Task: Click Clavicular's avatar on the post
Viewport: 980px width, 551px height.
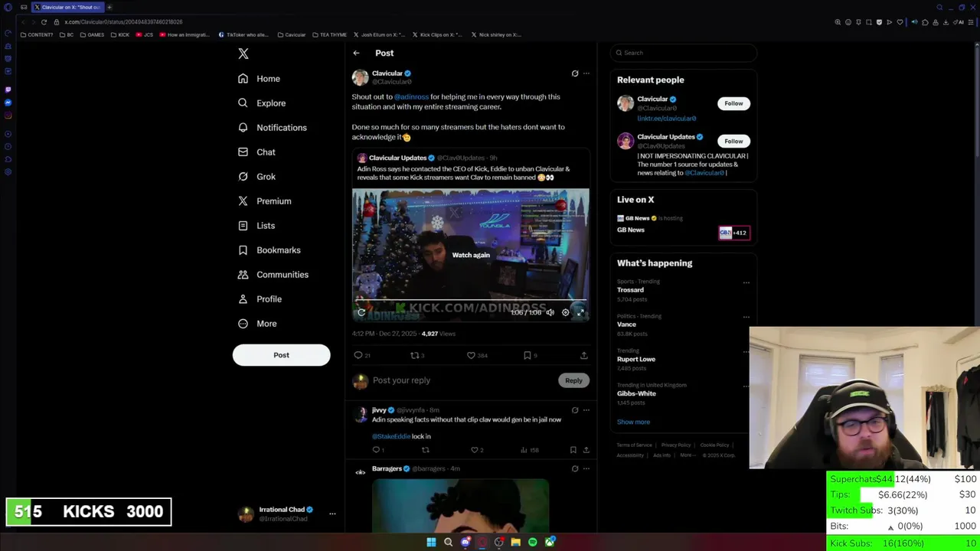Action: [360, 77]
